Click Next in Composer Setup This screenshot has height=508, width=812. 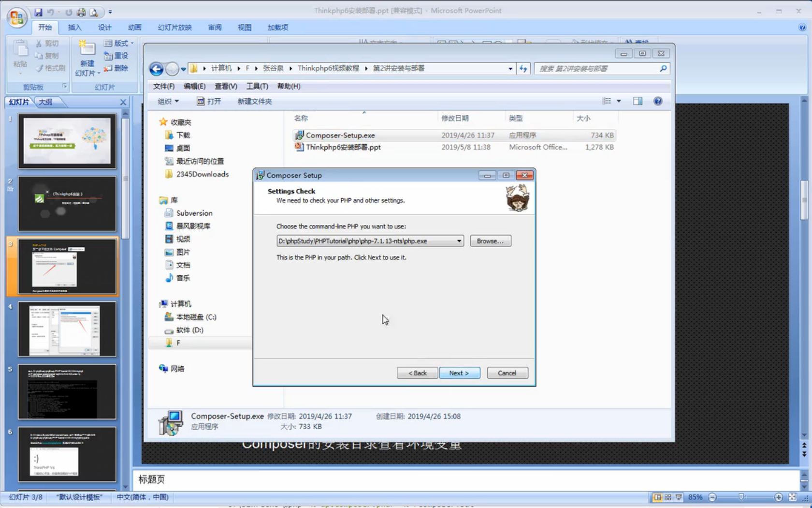click(460, 373)
